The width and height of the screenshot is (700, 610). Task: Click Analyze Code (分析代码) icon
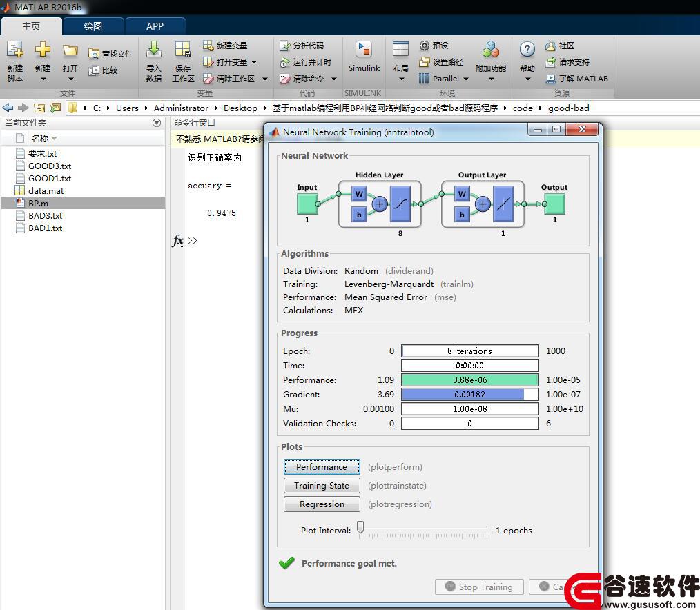point(285,46)
